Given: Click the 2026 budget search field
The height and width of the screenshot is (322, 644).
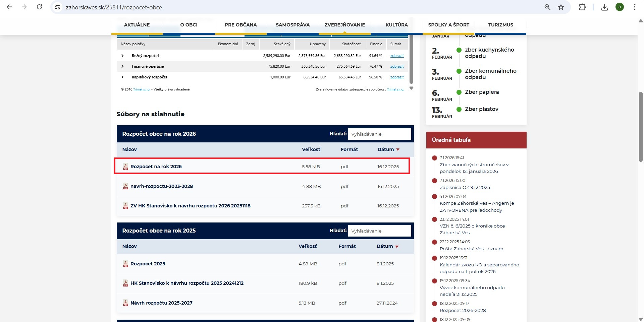Looking at the screenshot, I should [379, 134].
